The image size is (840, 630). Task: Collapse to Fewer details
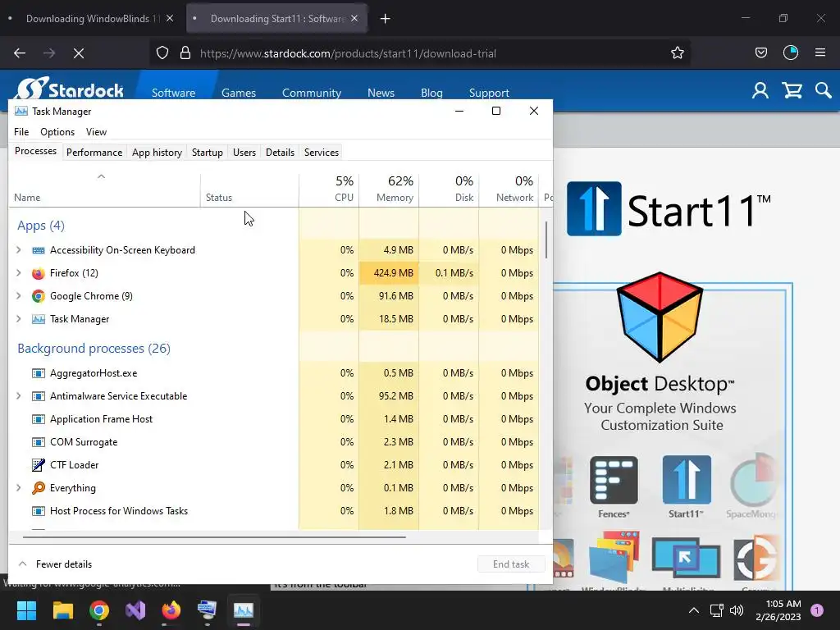point(55,564)
